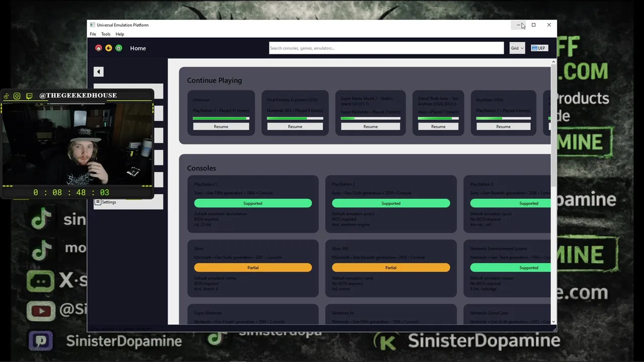Screen dimensions: 644x362
Task: Click 'Default emulator: pcsx2' text
Action: 354,214
